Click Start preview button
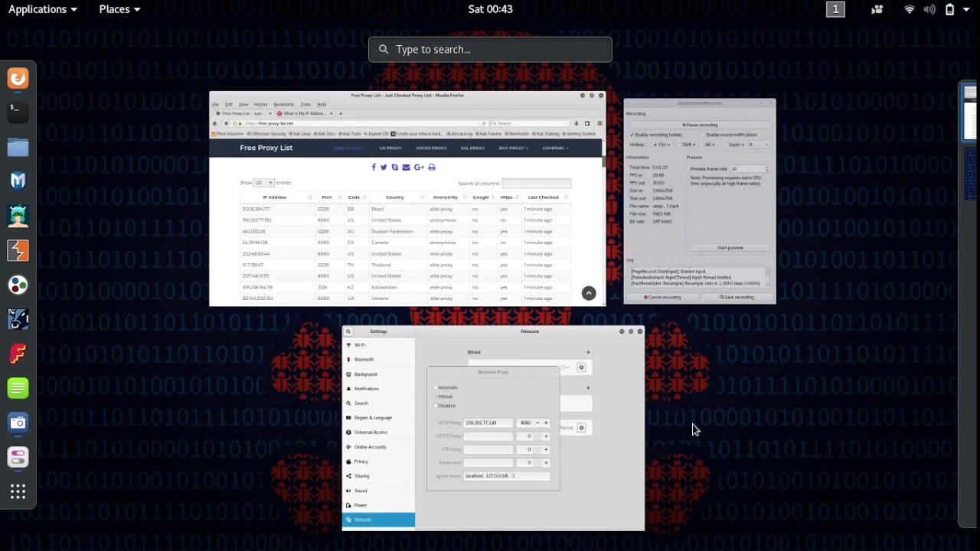The image size is (980, 551). click(x=730, y=248)
